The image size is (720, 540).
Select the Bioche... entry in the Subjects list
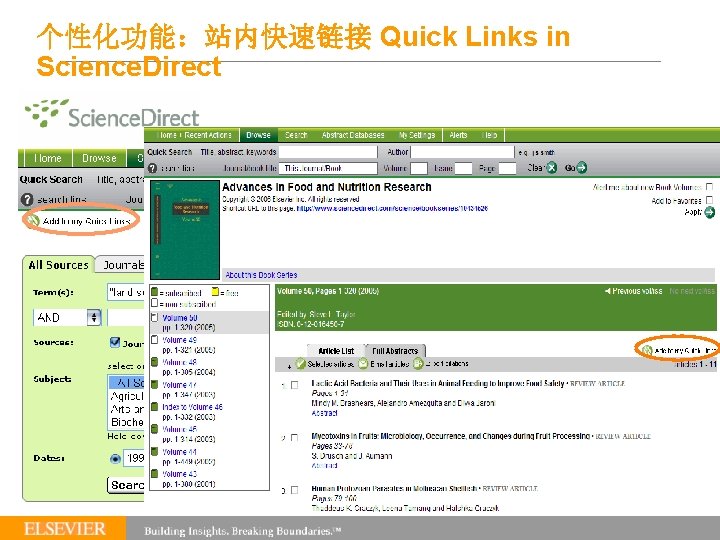127,422
